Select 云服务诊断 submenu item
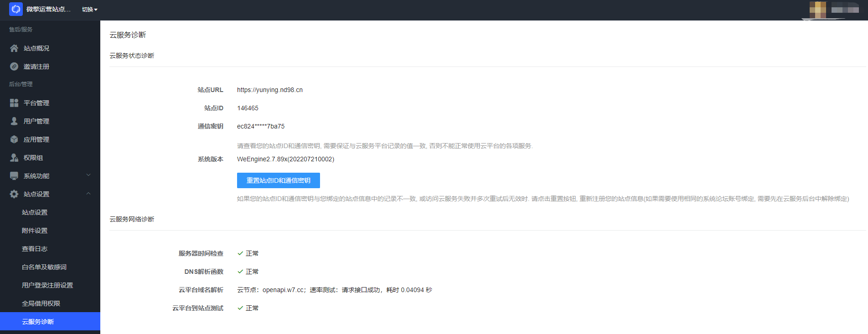The width and height of the screenshot is (868, 334). click(50, 321)
